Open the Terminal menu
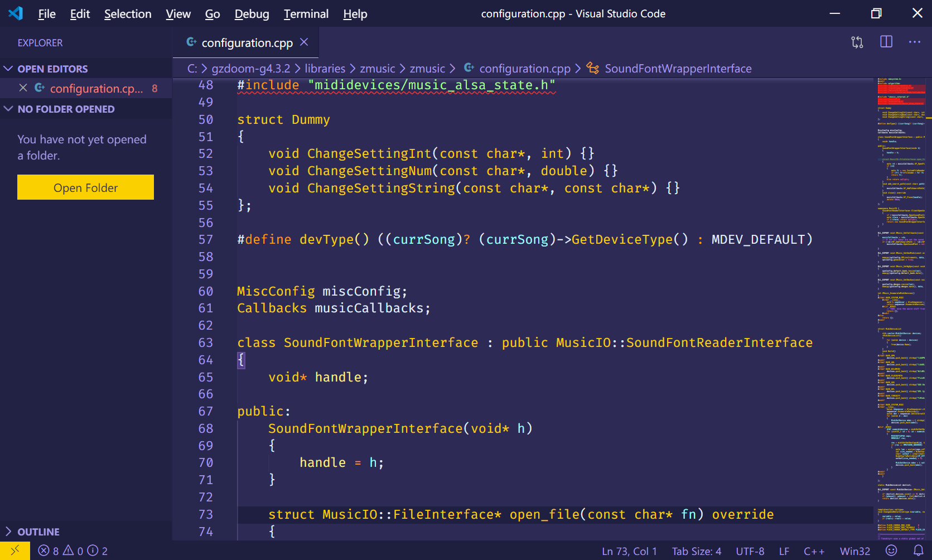 click(306, 13)
